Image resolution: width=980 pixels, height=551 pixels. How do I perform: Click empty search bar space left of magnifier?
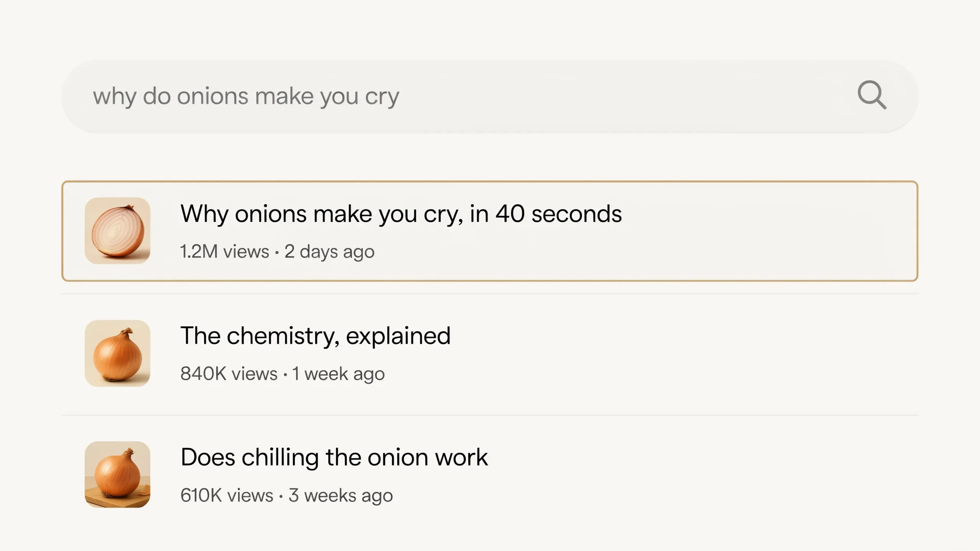[628, 96]
